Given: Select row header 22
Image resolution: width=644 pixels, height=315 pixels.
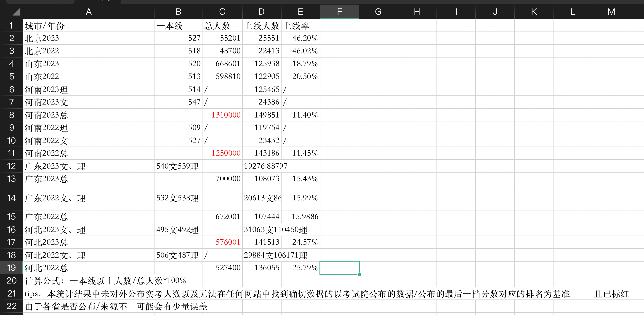Looking at the screenshot, I should [x=11, y=306].
